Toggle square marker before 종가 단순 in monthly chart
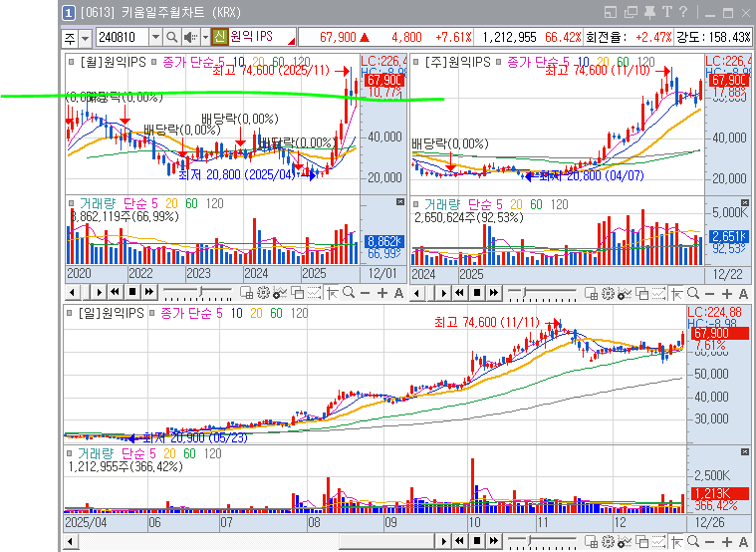Viewport: 756px width, 552px height. 153,62
